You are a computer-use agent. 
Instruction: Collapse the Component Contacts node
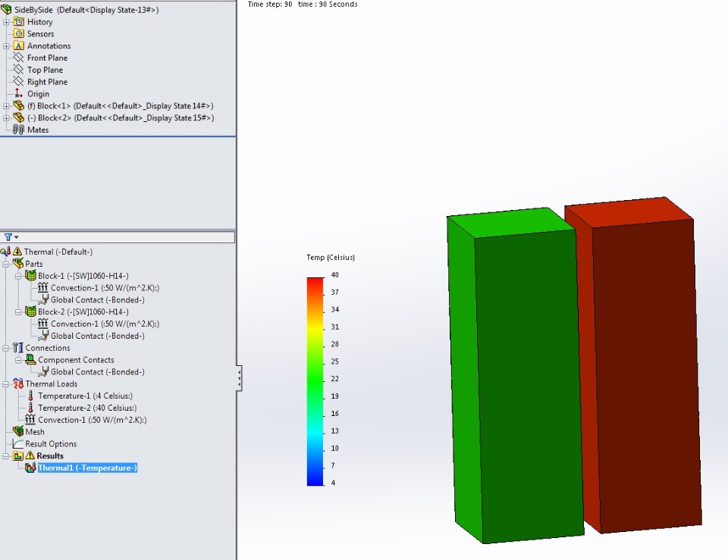pos(18,360)
